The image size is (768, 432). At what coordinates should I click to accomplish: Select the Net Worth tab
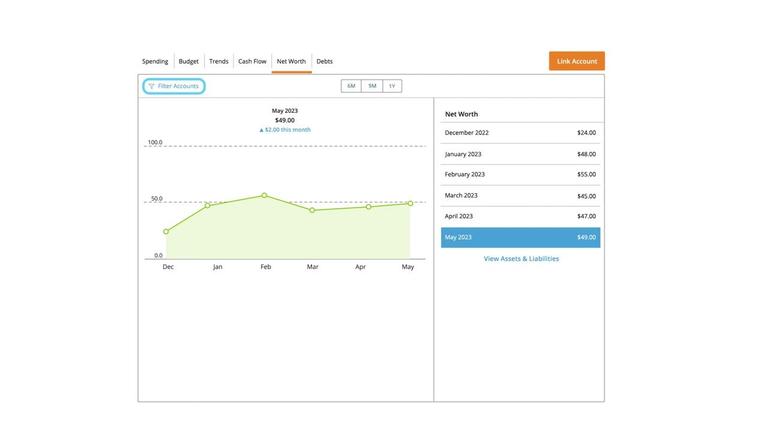291,61
